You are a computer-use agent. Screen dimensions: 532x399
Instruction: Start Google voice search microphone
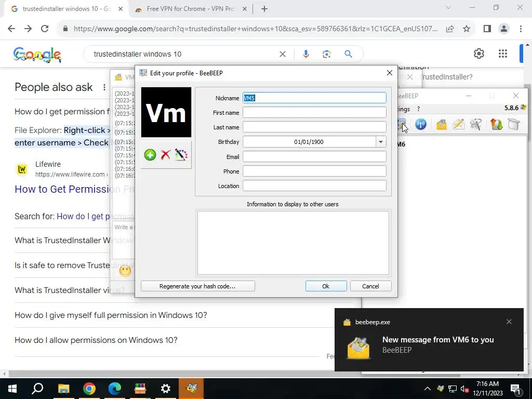pos(305,54)
